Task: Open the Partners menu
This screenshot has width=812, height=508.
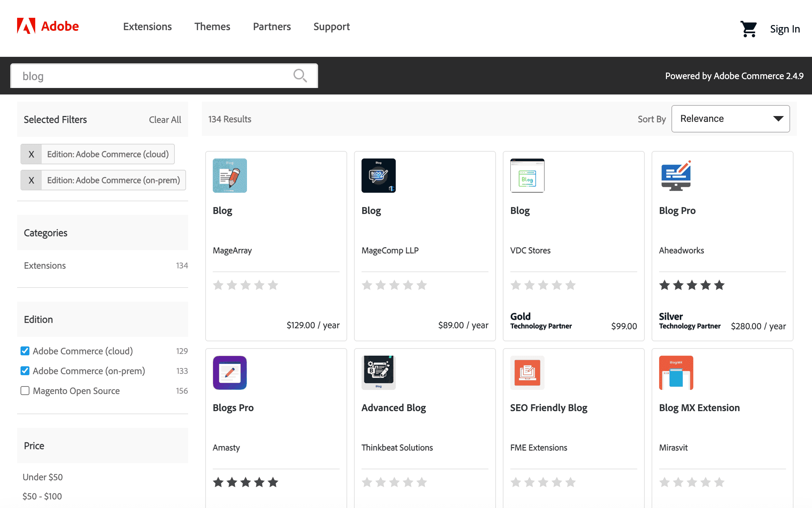Action: [272, 27]
